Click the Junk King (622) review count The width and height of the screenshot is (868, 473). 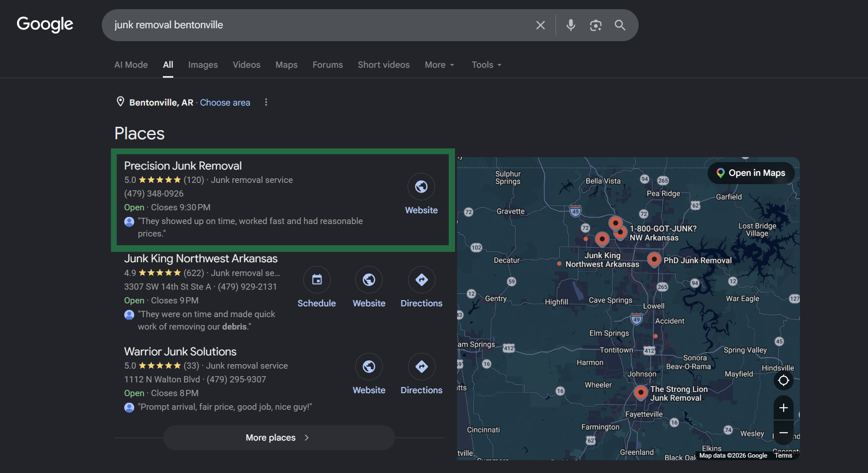(x=194, y=273)
